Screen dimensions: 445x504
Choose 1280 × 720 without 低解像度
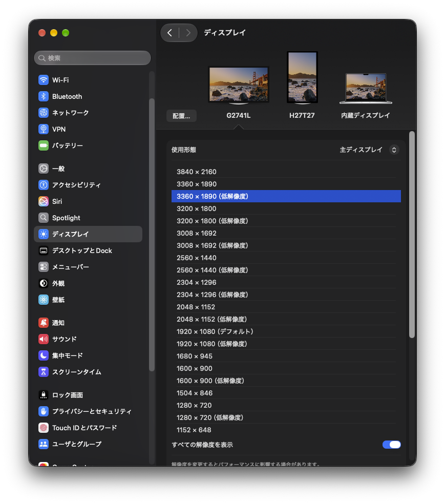(286, 405)
